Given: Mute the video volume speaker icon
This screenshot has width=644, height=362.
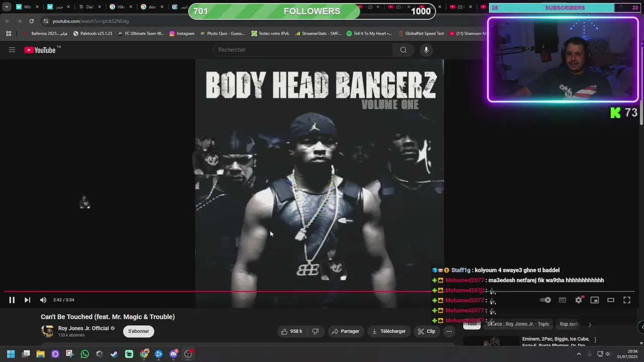Looking at the screenshot, I should [43, 300].
